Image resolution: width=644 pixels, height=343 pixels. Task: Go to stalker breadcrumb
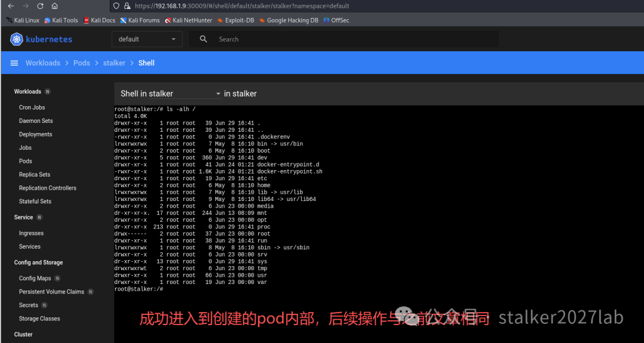[114, 63]
